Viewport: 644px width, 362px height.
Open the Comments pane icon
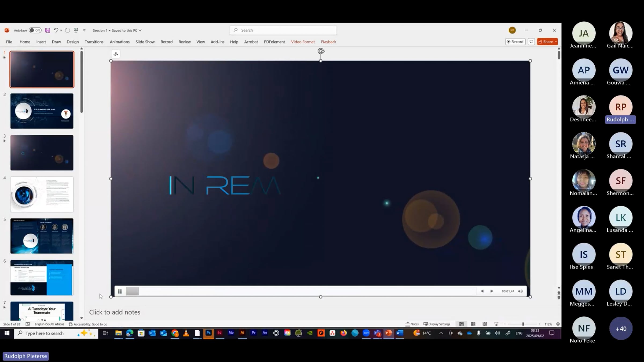(531, 42)
